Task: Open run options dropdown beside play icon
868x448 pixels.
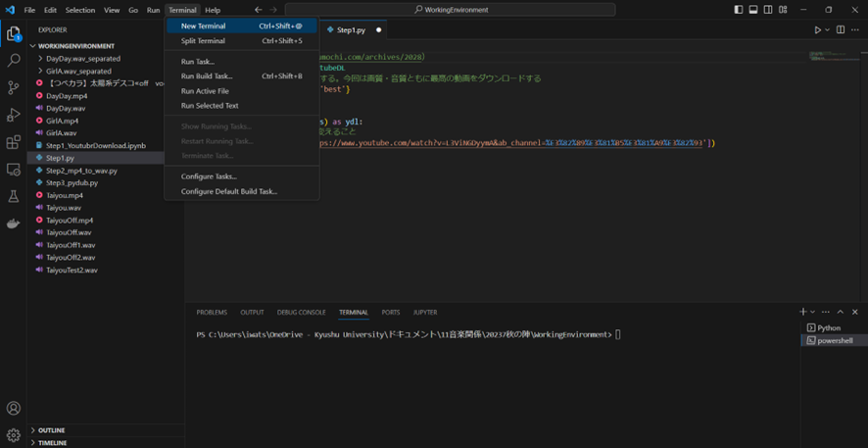Action: (x=828, y=30)
